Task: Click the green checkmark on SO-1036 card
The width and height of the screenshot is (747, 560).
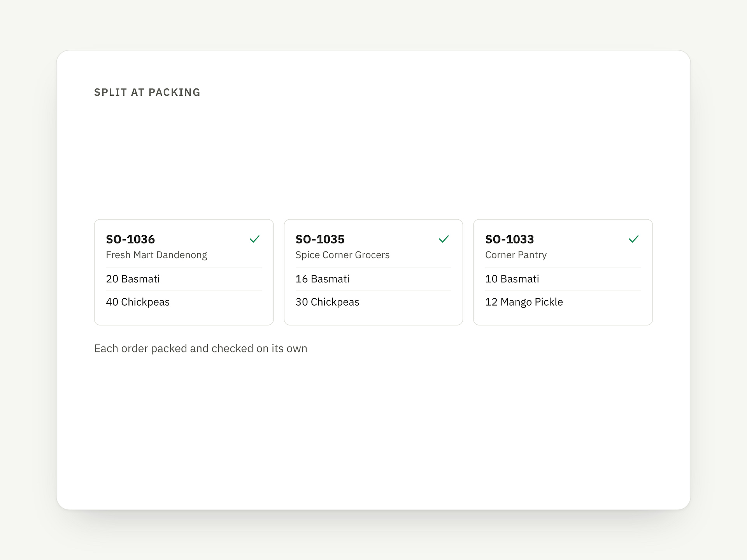Action: (254, 239)
